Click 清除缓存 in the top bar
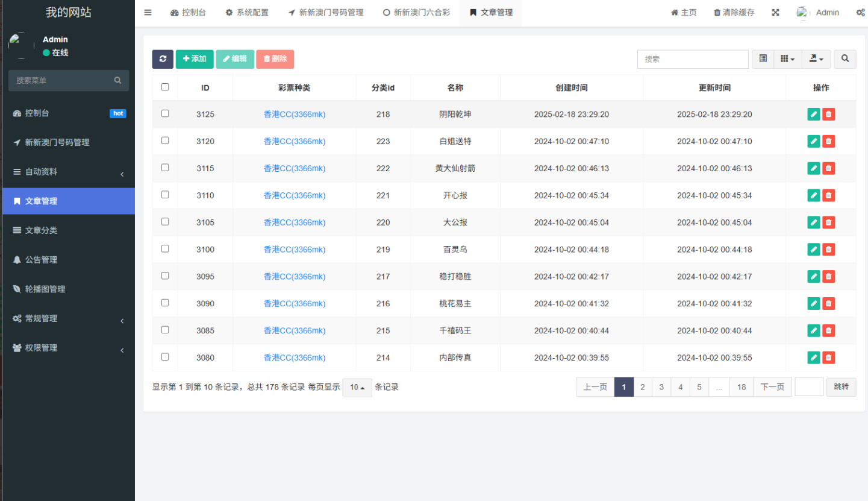 734,13
